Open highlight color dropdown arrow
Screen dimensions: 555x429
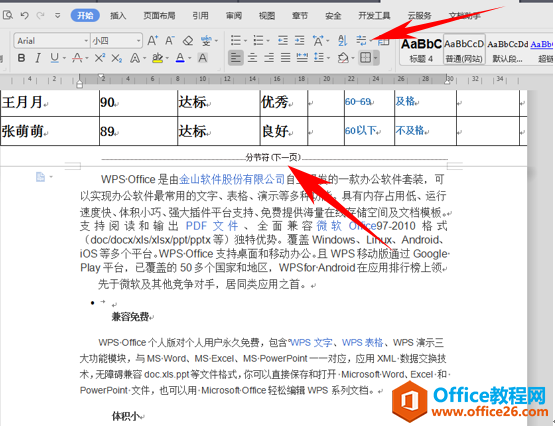click(167, 58)
